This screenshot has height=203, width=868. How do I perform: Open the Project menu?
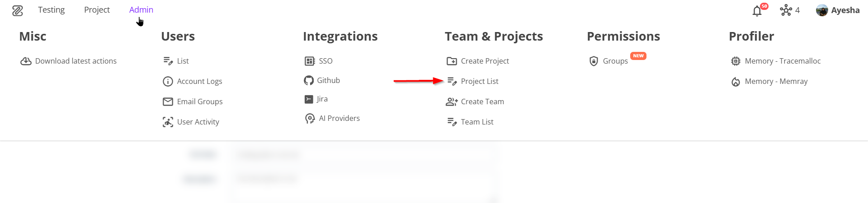point(97,10)
